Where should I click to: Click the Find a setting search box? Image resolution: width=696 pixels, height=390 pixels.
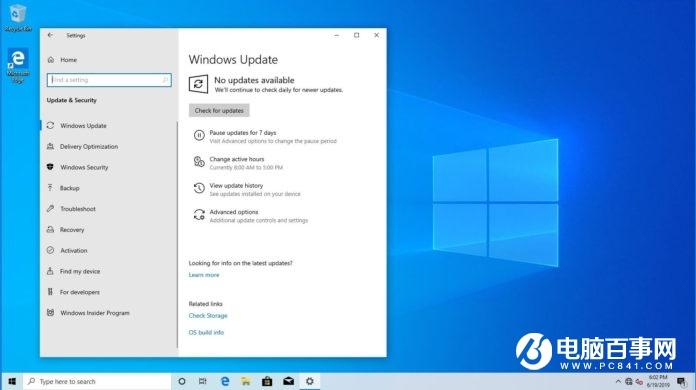(x=109, y=80)
